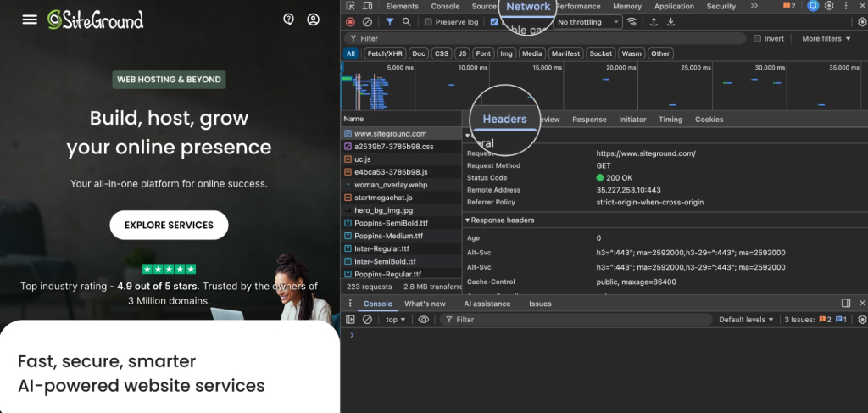
Task: Clear the network log
Action: (x=367, y=22)
